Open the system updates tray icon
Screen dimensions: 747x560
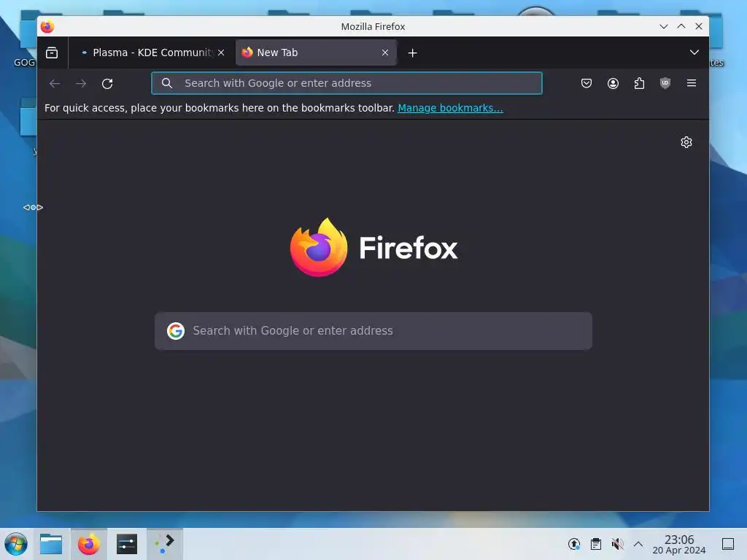[574, 544]
